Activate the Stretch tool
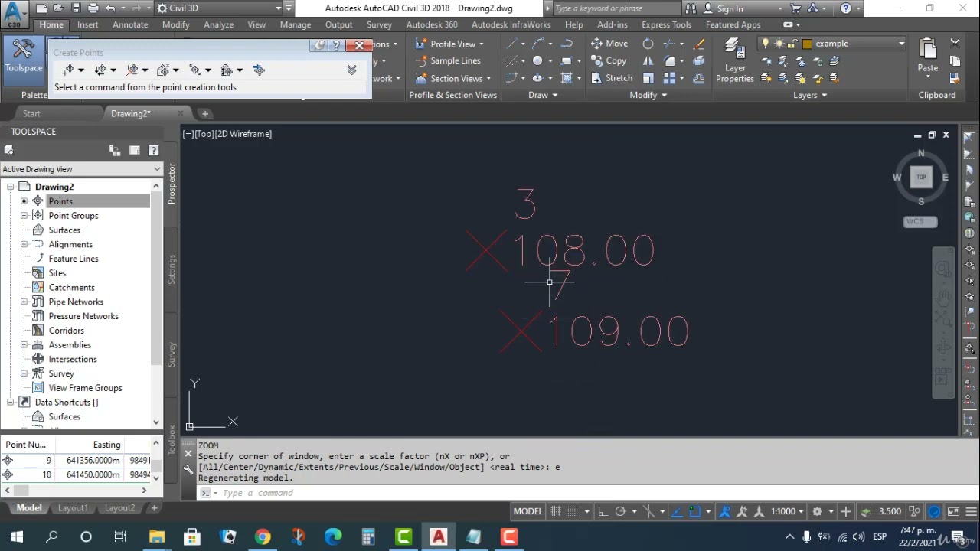Screen dimensions: 980x551 point(612,78)
